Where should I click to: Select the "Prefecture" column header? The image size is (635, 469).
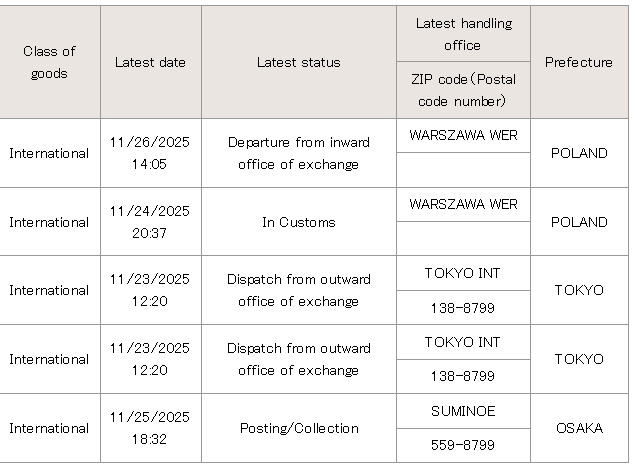coord(578,62)
